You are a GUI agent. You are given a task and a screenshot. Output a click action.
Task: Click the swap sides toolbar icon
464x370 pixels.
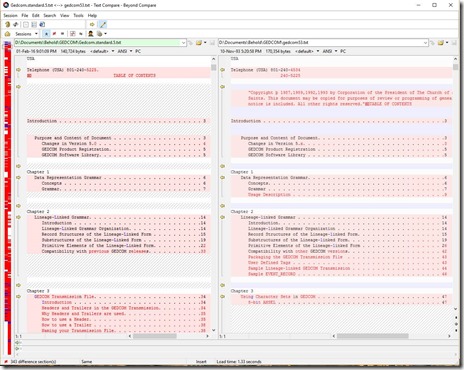tap(15, 24)
